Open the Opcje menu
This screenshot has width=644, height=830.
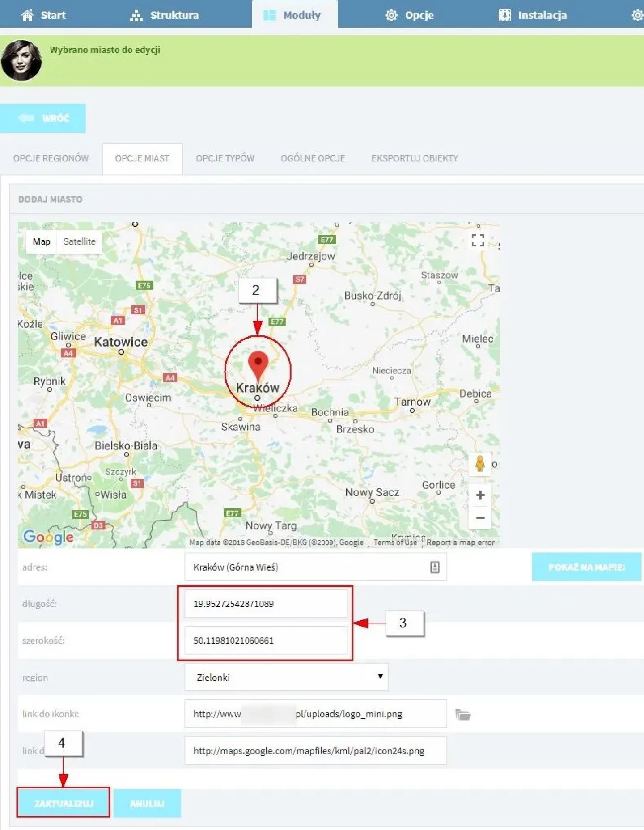click(x=409, y=15)
